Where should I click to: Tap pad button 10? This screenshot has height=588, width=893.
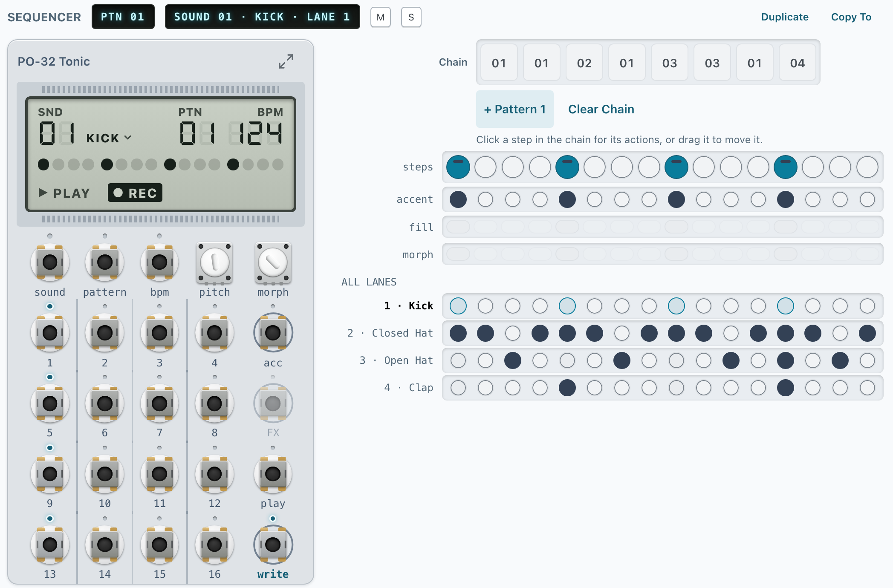click(105, 474)
